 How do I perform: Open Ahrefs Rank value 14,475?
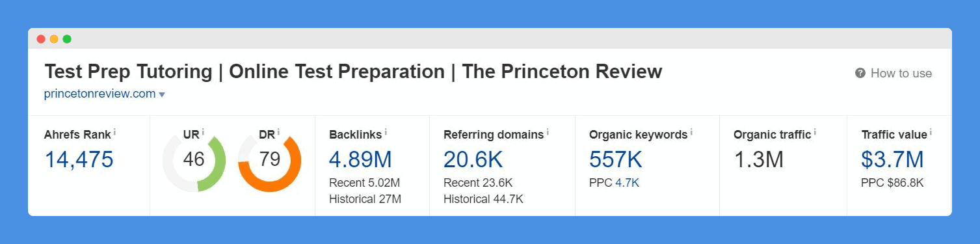tap(79, 159)
